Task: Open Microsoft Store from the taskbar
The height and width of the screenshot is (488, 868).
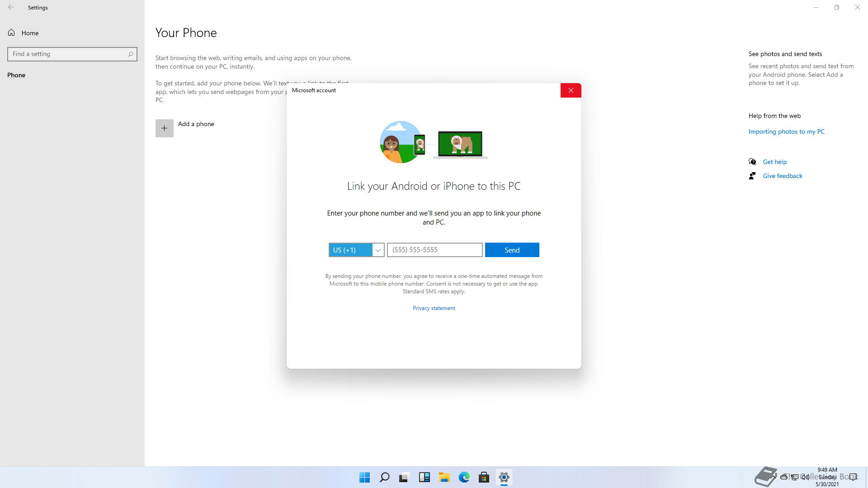Action: [x=484, y=477]
